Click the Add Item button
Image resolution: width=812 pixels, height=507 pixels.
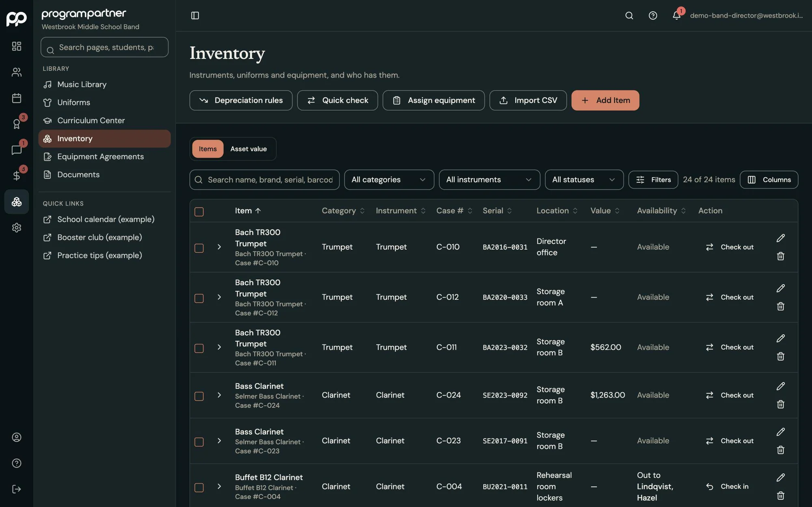tap(605, 100)
